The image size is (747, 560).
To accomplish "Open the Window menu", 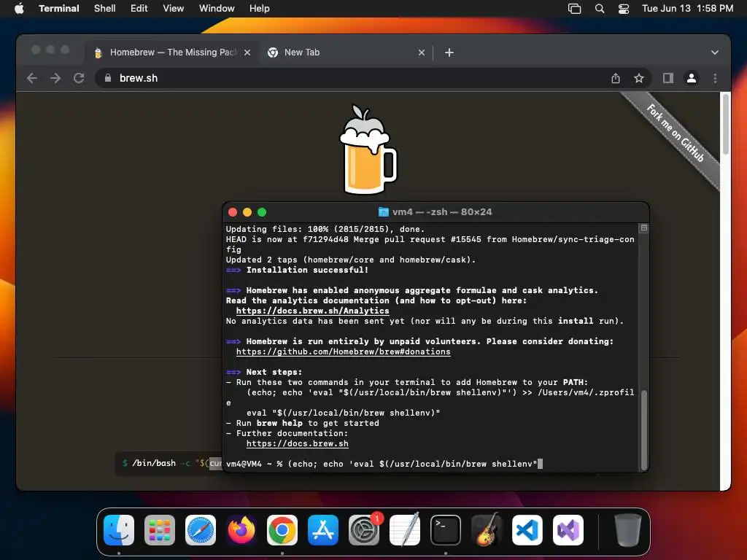I will pyautogui.click(x=216, y=8).
